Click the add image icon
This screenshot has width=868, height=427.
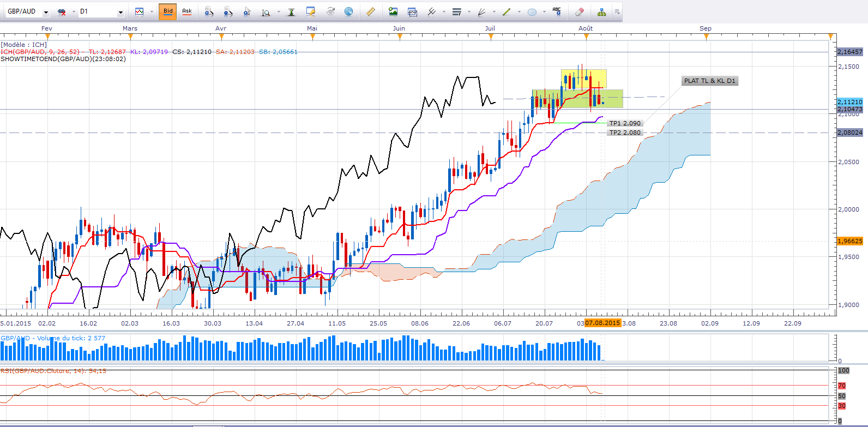pos(393,11)
